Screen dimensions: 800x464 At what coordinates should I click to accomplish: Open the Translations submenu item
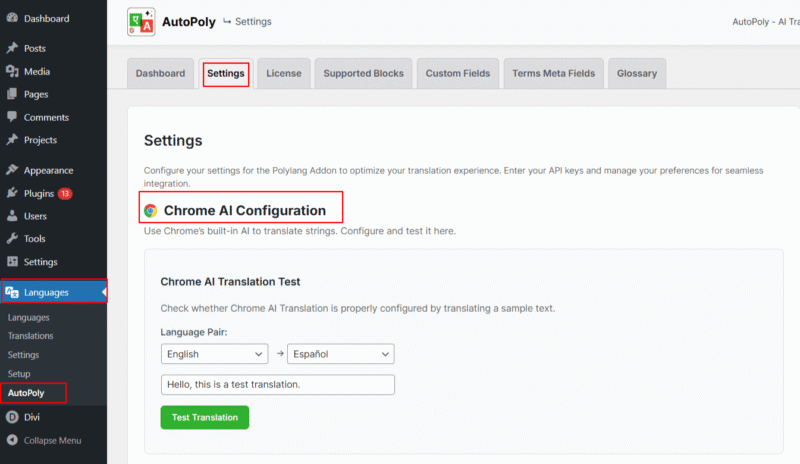coord(31,336)
